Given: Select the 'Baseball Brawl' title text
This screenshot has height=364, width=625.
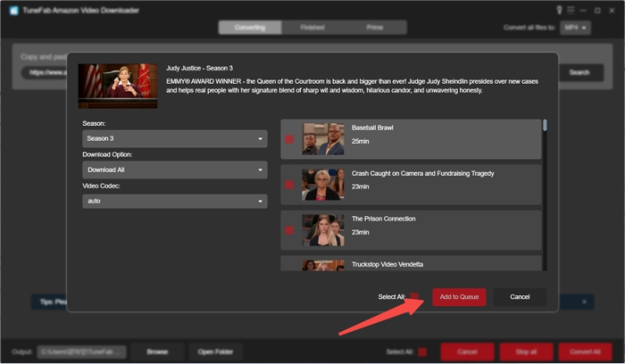Looking at the screenshot, I should click(x=373, y=127).
